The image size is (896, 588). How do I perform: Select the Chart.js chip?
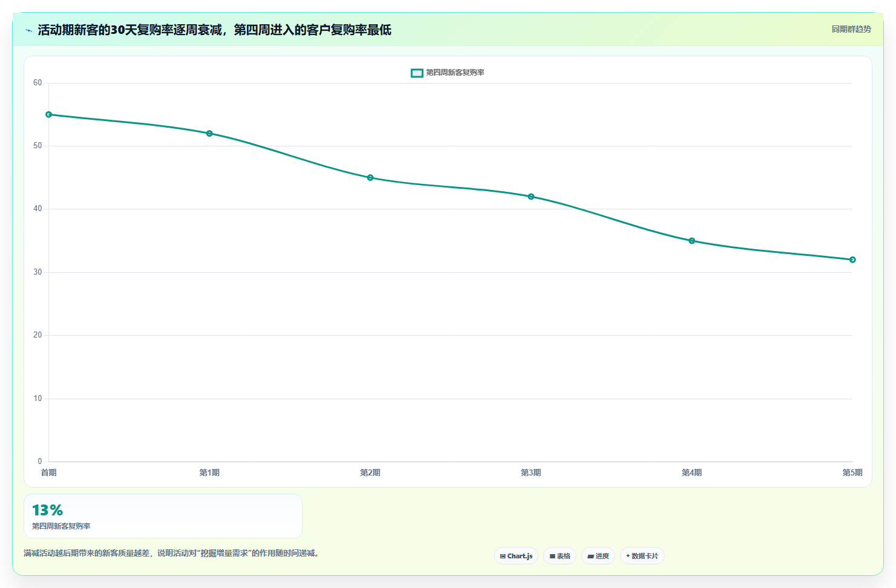click(516, 556)
